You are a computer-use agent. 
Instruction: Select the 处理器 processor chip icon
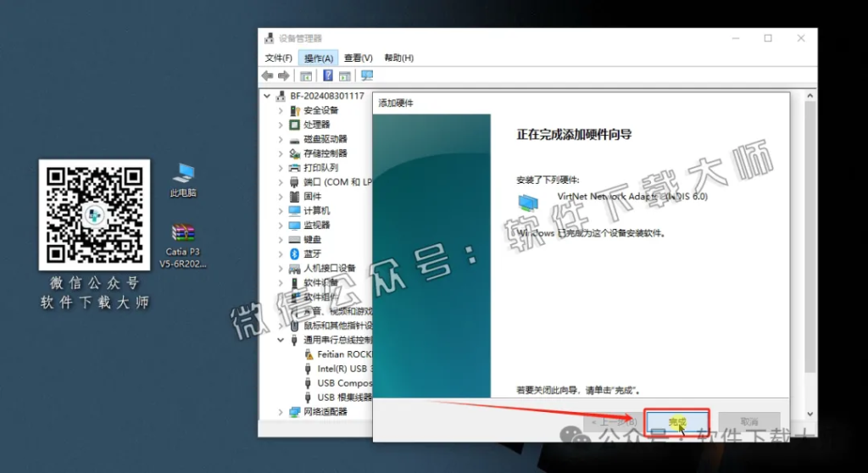pyautogui.click(x=294, y=125)
